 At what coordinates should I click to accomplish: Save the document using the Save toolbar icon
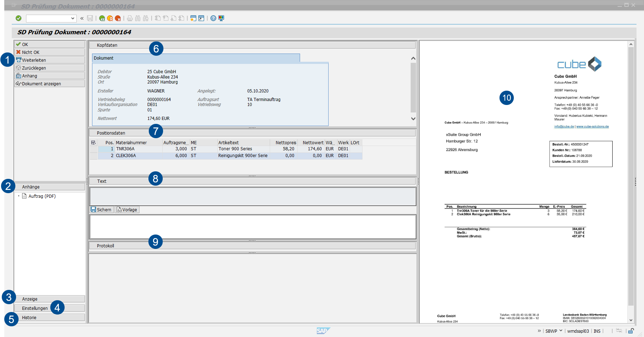90,18
